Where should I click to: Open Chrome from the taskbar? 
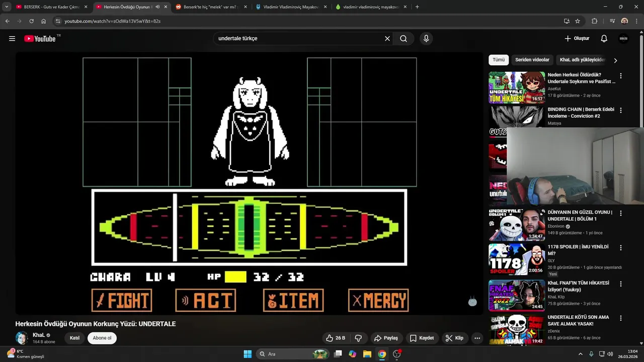tap(382, 354)
